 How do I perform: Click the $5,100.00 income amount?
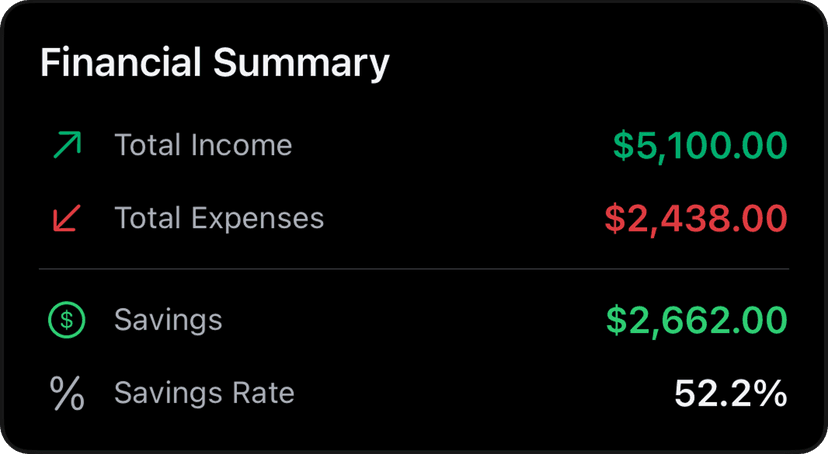pyautogui.click(x=700, y=146)
